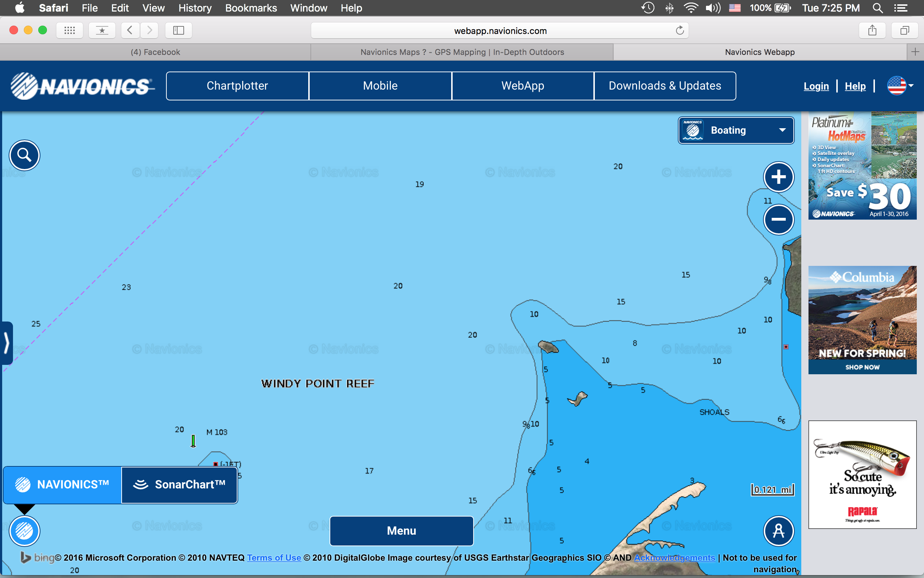Open the History menu
Viewport: 924px width, 578px height.
click(x=195, y=8)
